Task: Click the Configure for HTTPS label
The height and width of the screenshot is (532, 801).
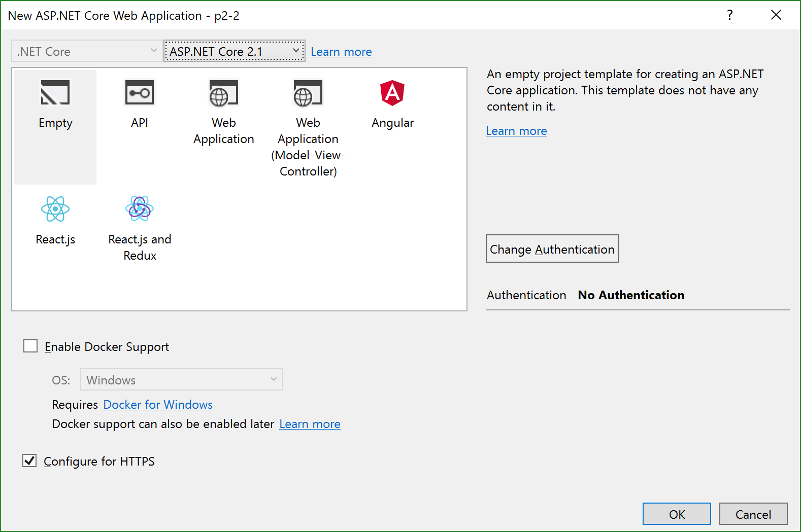Action: [99, 462]
